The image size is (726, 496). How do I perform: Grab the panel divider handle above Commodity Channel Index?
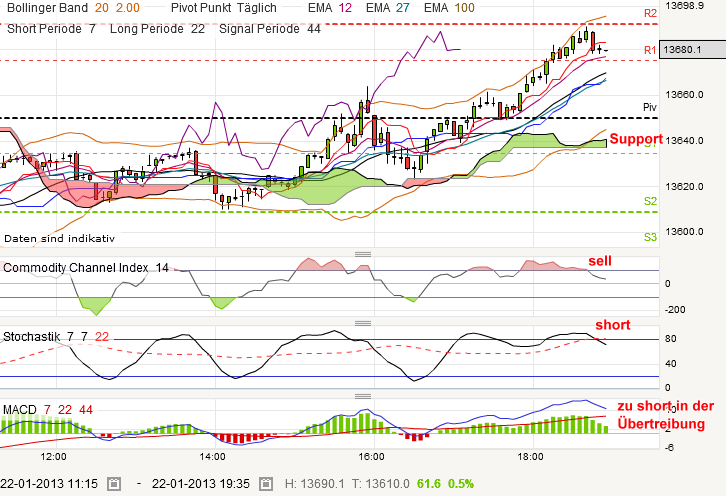click(363, 254)
